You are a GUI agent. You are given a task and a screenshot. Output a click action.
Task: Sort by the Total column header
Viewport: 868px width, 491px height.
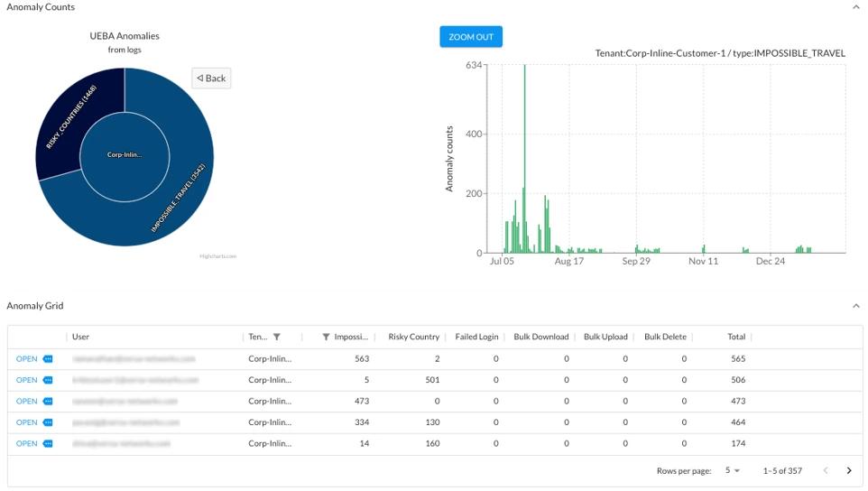coord(736,338)
